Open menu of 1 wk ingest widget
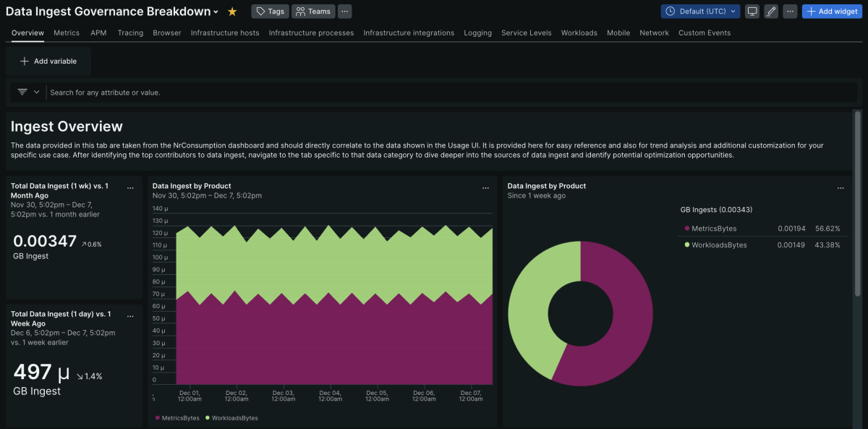This screenshot has width=868, height=429. [x=131, y=187]
